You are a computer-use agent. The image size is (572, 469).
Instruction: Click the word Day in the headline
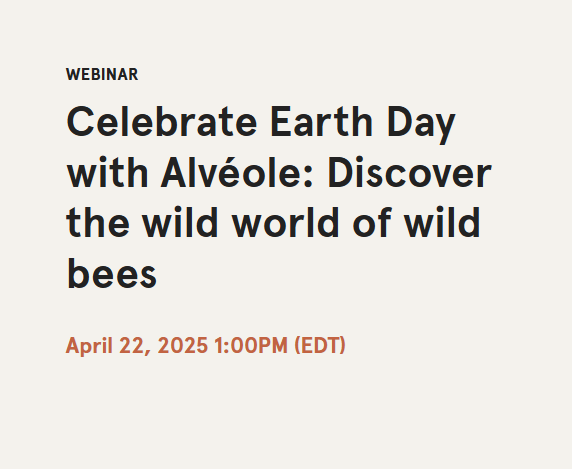421,124
